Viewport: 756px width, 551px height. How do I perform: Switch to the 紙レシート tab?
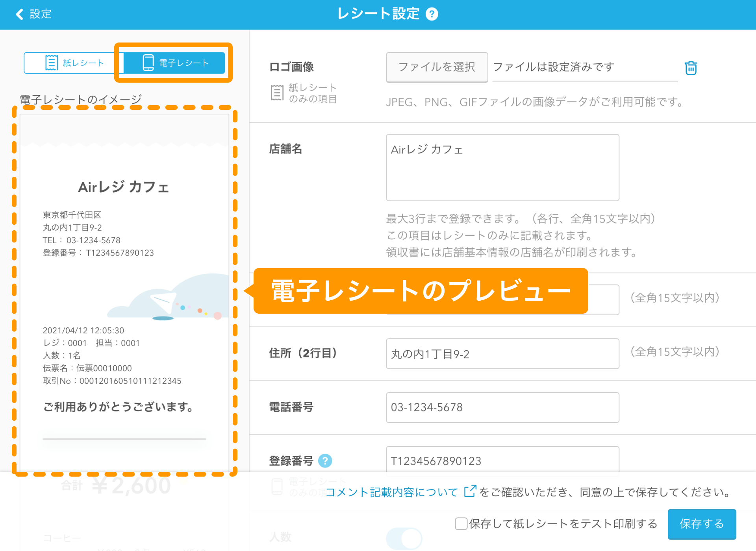74,63
